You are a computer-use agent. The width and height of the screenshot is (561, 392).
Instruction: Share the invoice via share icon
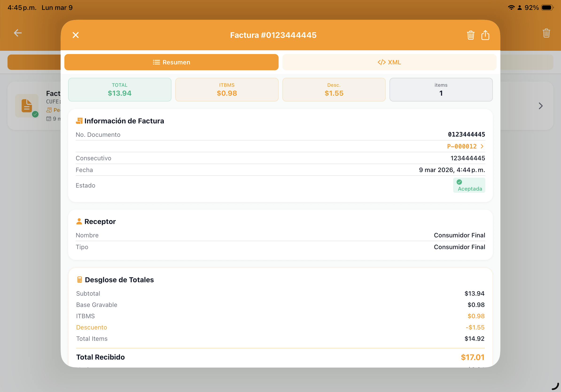pyautogui.click(x=485, y=35)
